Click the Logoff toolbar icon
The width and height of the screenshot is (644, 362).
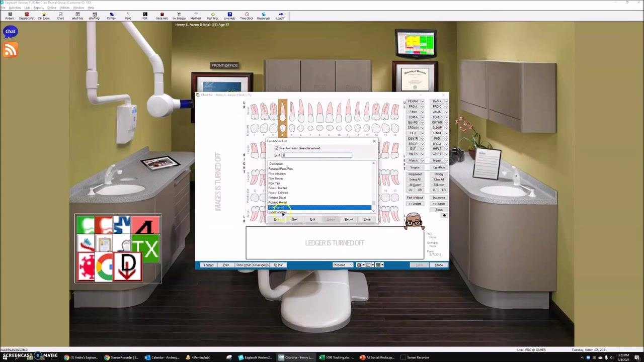point(280,16)
